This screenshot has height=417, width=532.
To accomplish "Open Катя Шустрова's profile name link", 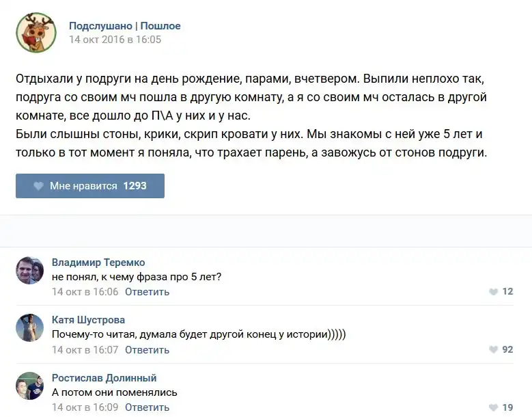I will pos(88,320).
